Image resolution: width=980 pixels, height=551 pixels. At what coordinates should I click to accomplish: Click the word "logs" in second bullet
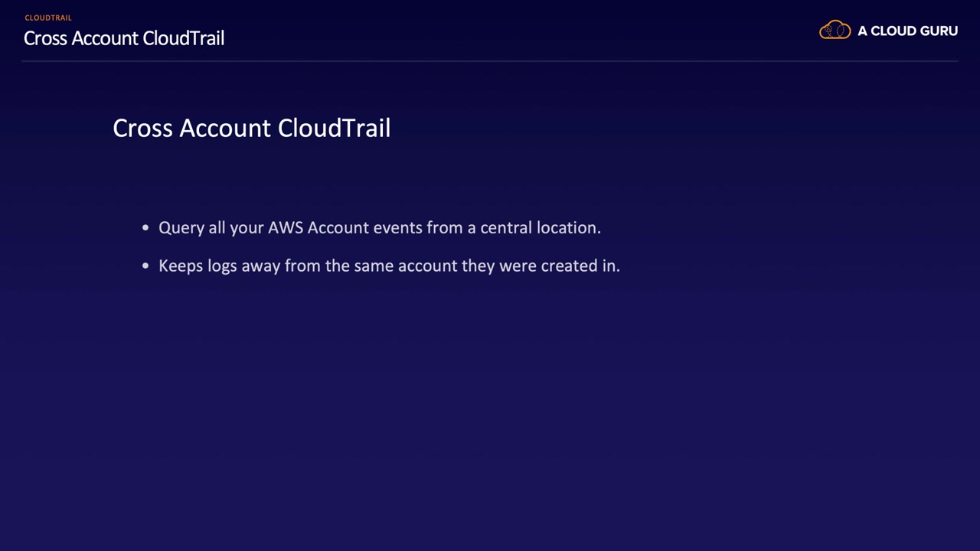(x=222, y=266)
